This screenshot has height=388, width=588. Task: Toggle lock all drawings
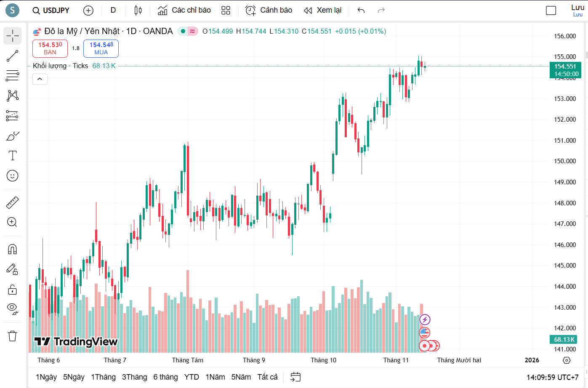tap(12, 290)
